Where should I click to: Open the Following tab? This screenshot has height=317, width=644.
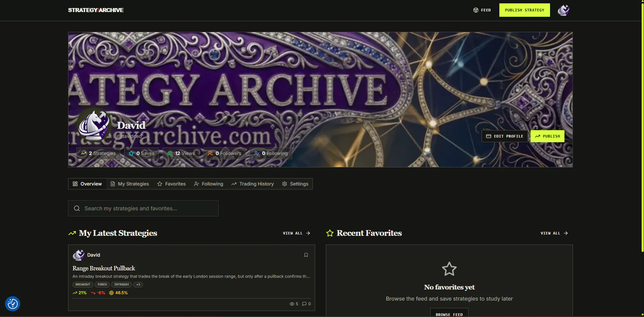click(208, 184)
